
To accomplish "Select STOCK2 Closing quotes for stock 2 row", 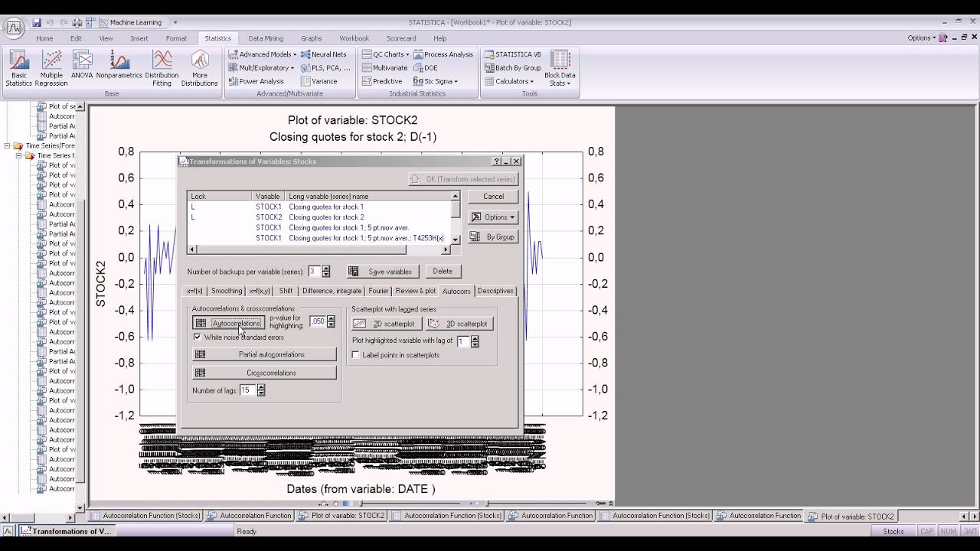I will (319, 217).
